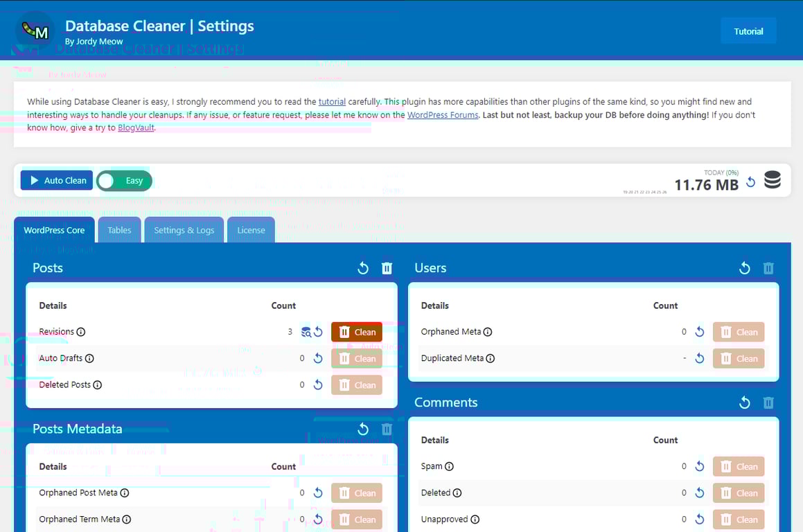Viewport: 803px width, 532px height.
Task: Click the trash icon in the Users header
Action: [x=768, y=268]
